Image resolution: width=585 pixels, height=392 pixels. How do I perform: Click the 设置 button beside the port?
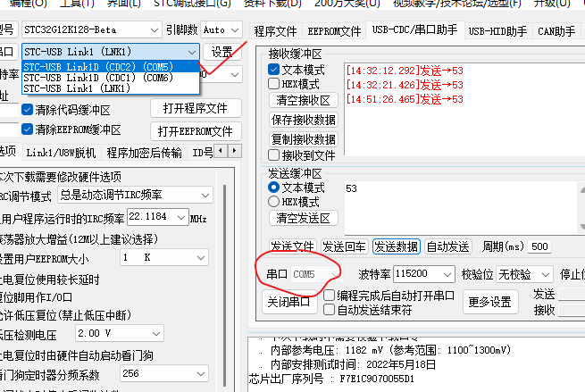(x=222, y=52)
